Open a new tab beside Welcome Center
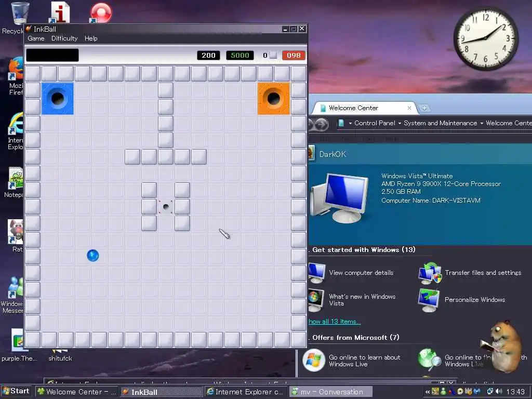Image resolution: width=532 pixels, height=399 pixels. click(424, 108)
